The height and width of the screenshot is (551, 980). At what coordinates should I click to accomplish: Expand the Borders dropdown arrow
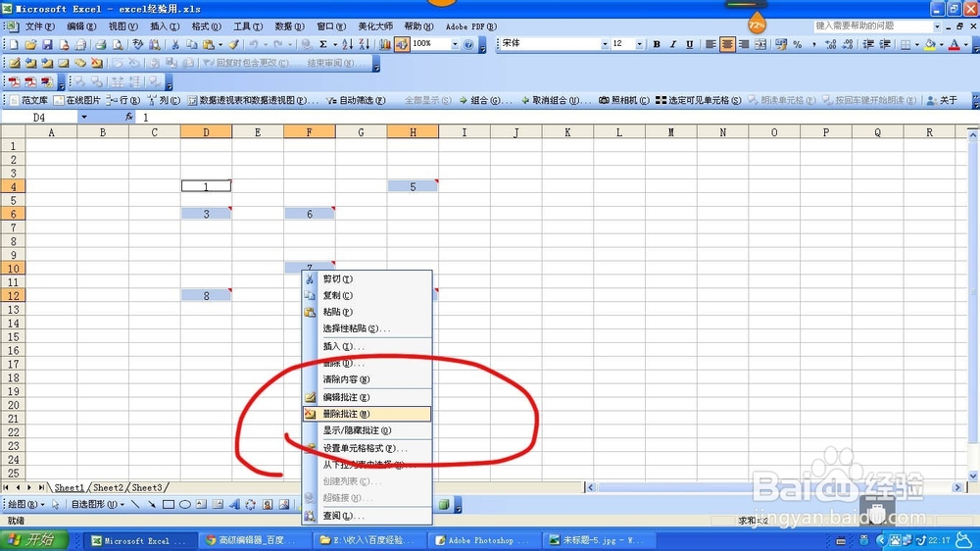(915, 44)
